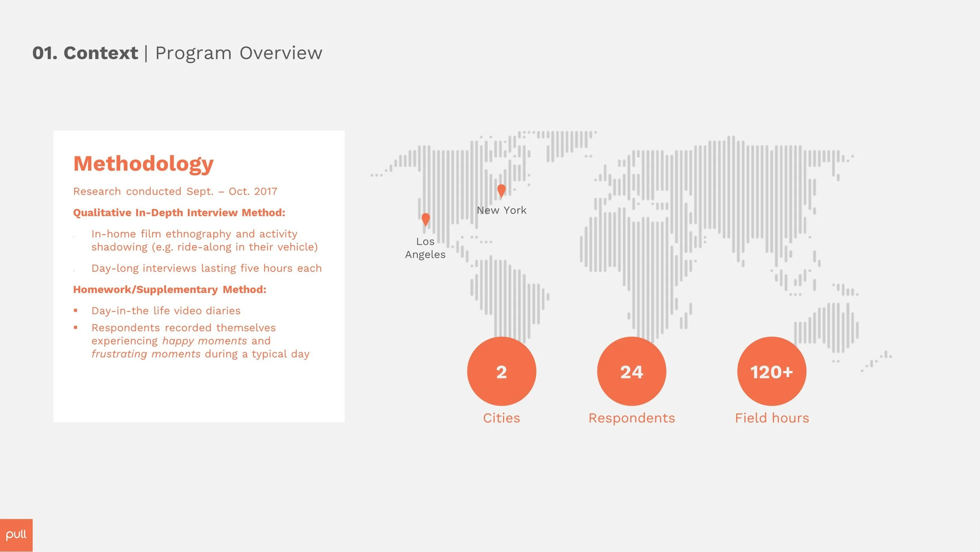This screenshot has width=980, height=552.
Task: Click the Field hours caption
Action: tap(771, 418)
